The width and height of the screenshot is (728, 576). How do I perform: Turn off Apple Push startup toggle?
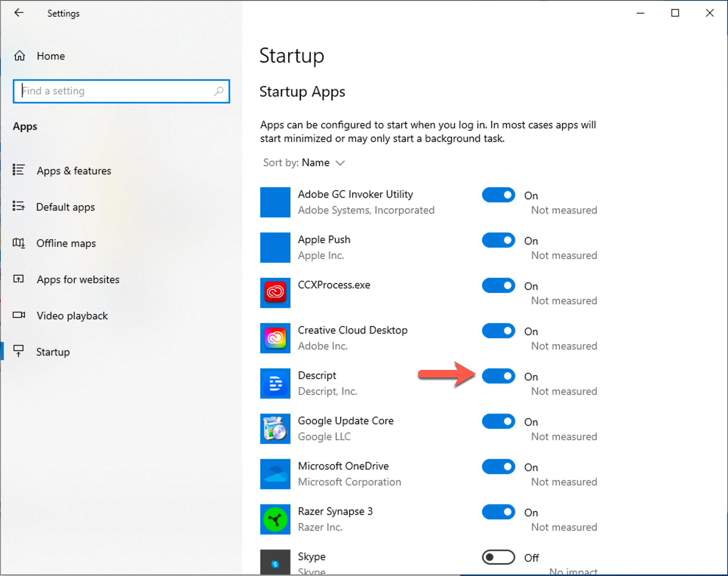tap(498, 240)
